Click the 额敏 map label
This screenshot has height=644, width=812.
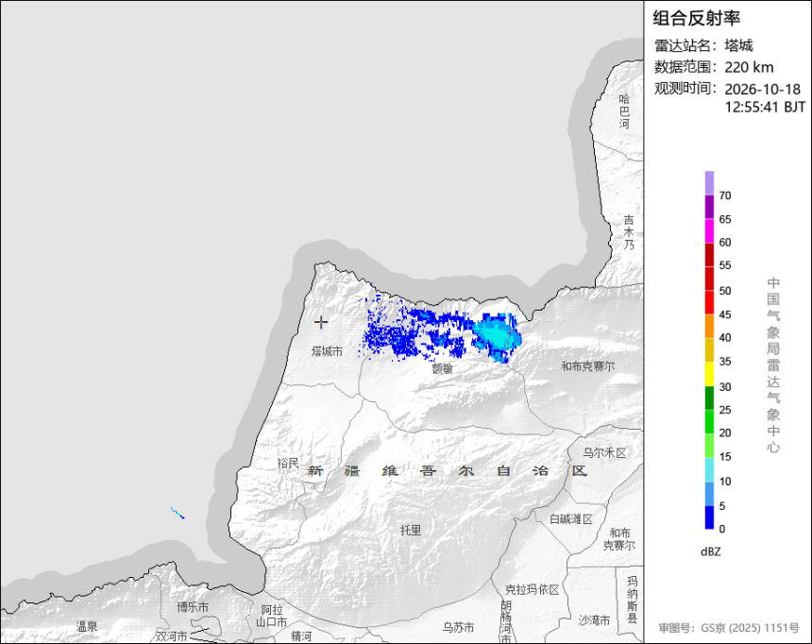pos(442,368)
